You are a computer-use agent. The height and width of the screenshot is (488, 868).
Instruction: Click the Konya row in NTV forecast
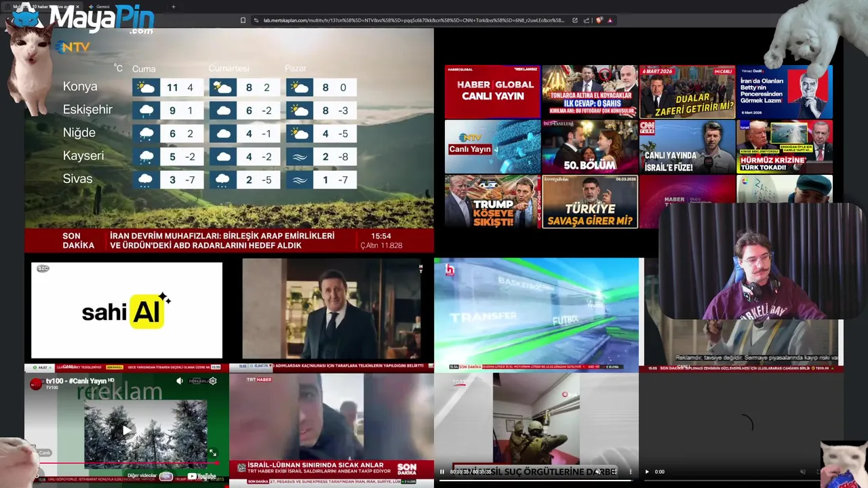[209, 87]
